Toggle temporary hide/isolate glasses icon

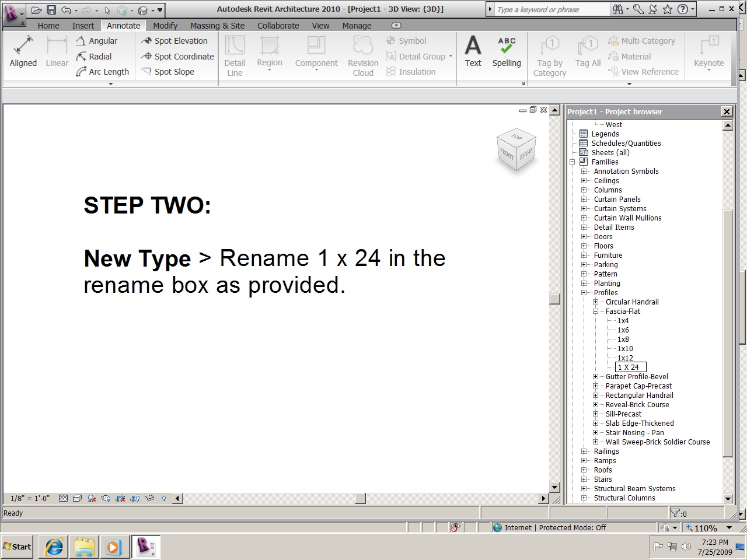[x=149, y=498]
